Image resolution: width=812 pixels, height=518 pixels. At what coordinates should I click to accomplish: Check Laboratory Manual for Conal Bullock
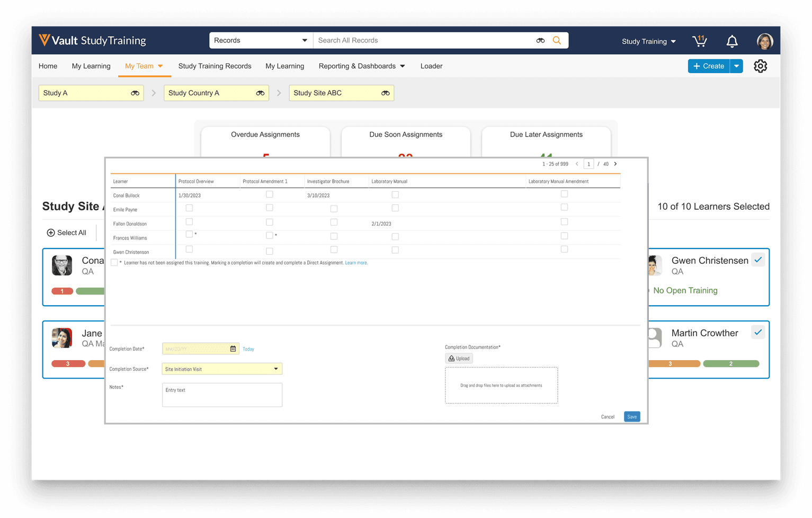[395, 194]
